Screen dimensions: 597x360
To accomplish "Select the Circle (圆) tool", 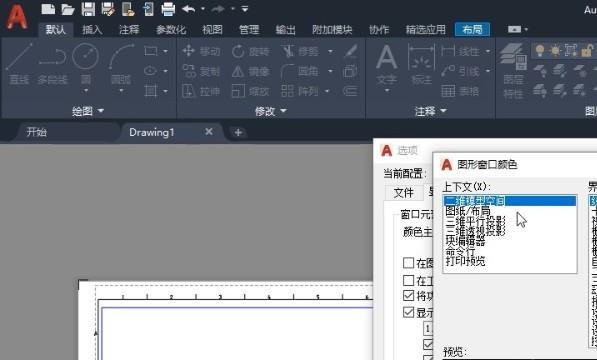I will (86, 64).
